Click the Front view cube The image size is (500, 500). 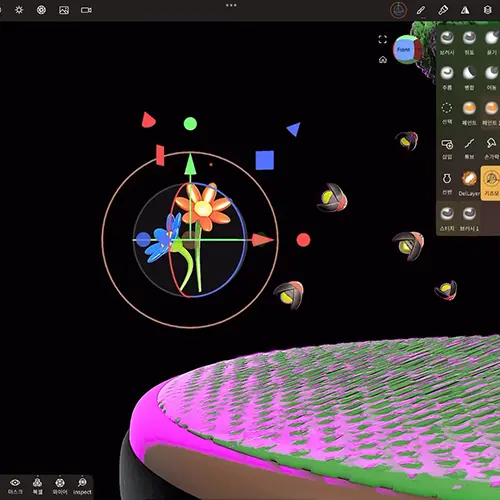click(x=406, y=50)
